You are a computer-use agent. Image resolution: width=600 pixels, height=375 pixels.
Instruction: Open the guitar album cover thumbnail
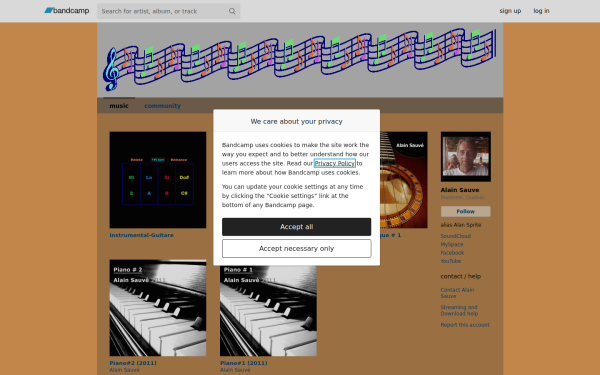(x=404, y=180)
